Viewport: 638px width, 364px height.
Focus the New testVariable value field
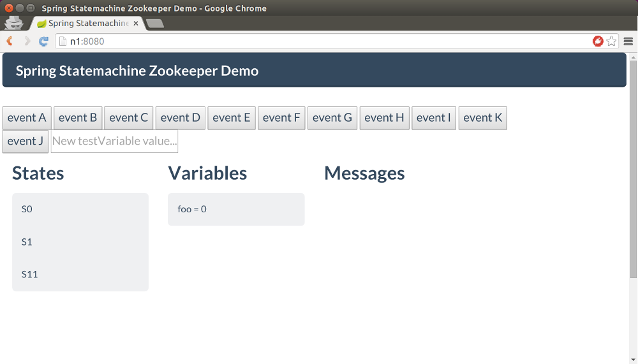click(114, 142)
